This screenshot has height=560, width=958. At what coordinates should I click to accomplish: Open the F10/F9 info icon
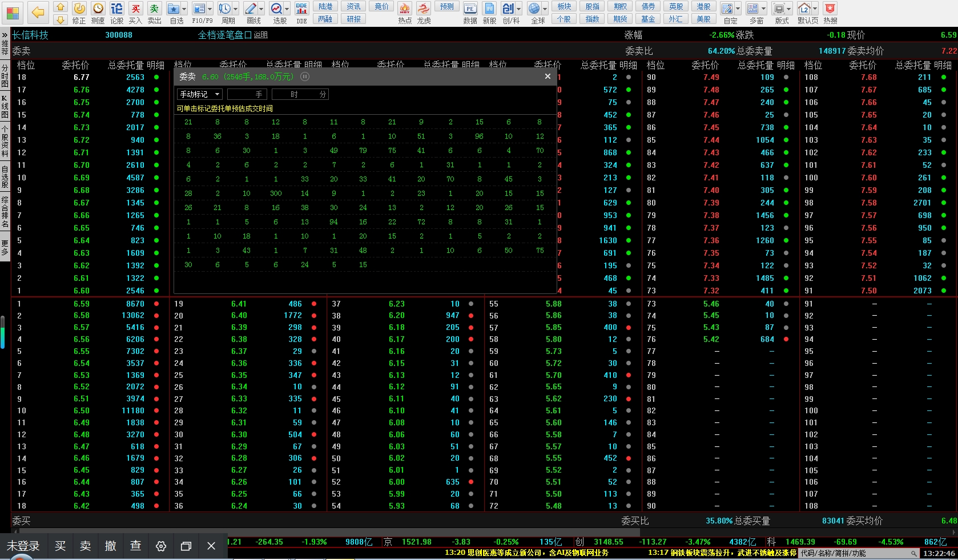click(x=199, y=9)
